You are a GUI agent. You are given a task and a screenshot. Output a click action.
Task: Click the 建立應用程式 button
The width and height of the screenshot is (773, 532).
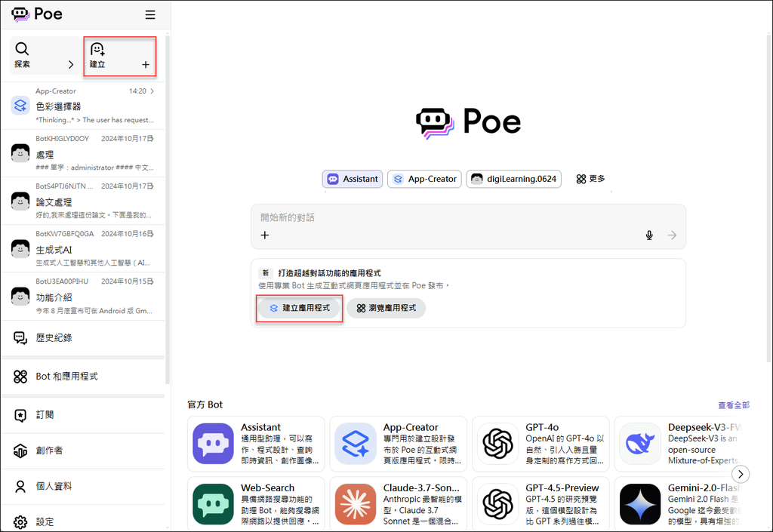pyautogui.click(x=300, y=308)
